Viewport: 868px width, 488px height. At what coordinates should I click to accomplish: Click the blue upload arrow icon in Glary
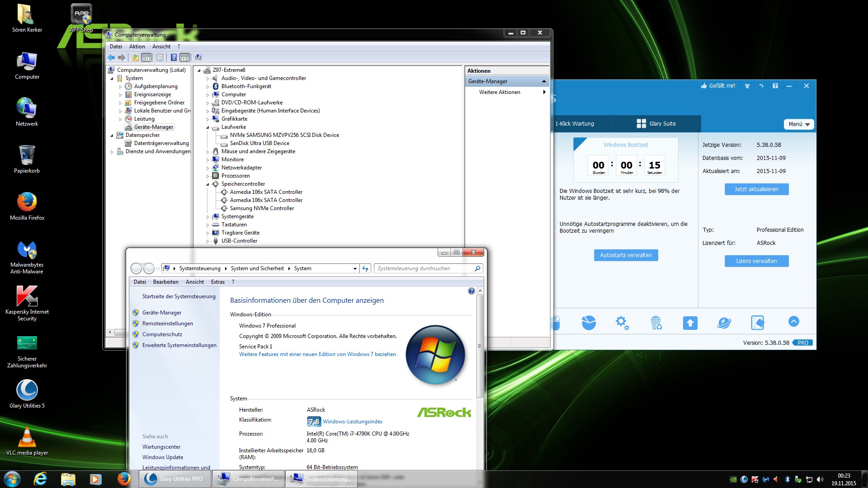pos(690,323)
